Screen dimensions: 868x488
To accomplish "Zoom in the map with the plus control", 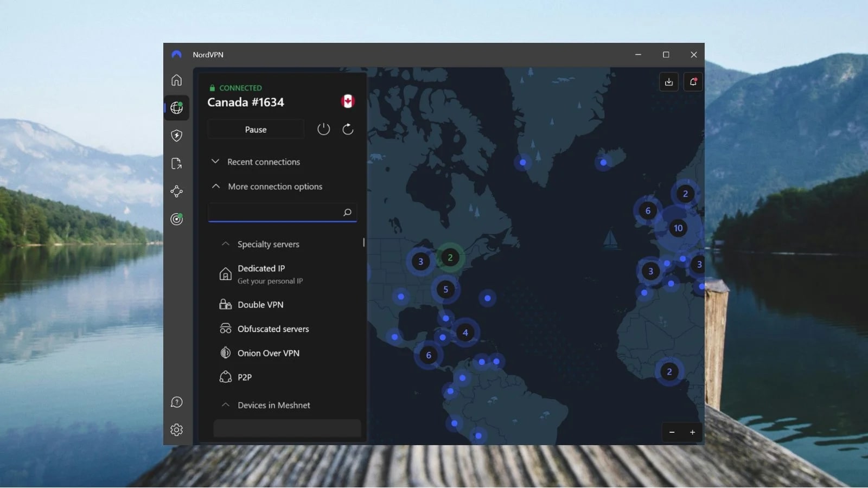I will (x=692, y=432).
